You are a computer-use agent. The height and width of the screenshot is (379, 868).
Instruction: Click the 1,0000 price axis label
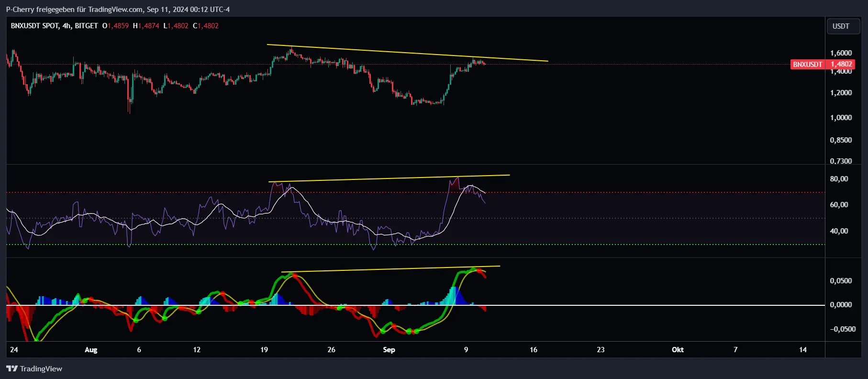click(841, 118)
